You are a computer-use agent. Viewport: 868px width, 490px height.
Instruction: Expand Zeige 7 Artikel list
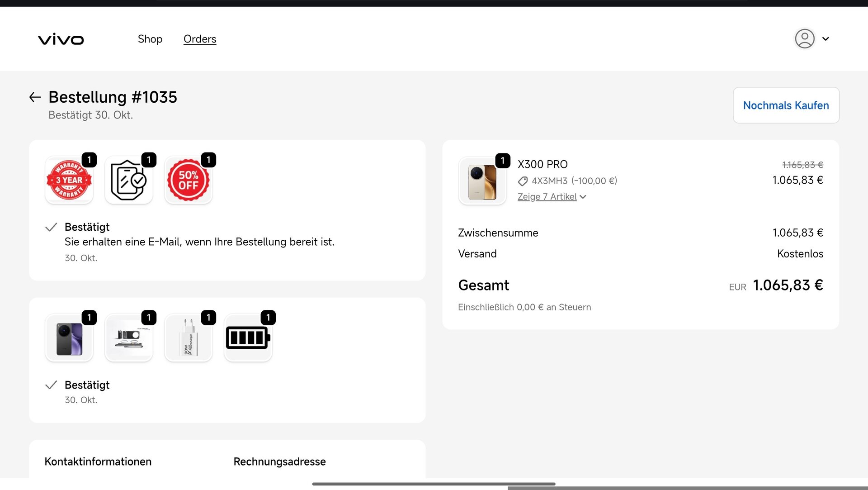pos(547,197)
